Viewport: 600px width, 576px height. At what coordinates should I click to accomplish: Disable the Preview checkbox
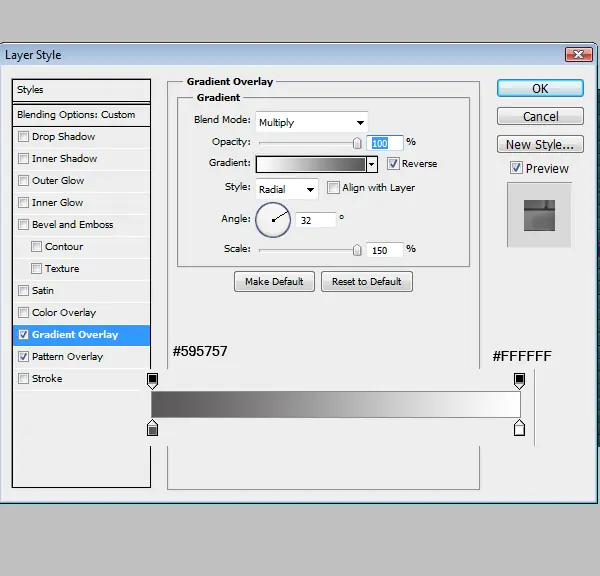click(516, 168)
